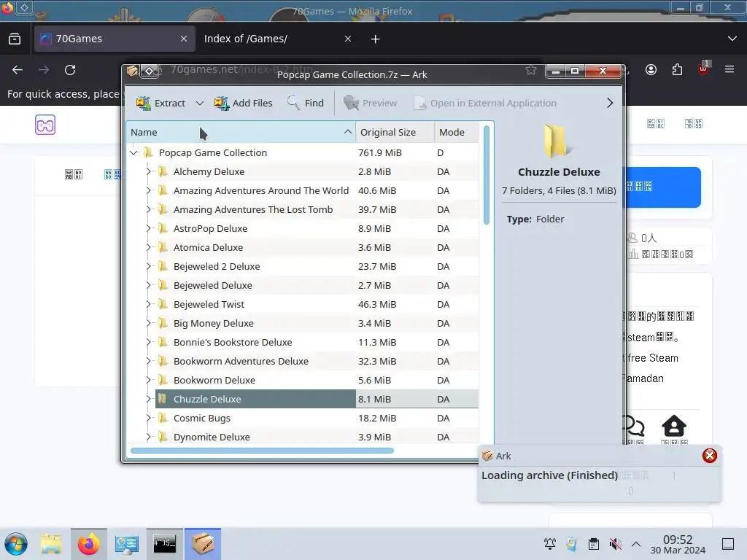Open the Firefox hamburger menu
This screenshot has height=560, width=747.
tap(729, 69)
